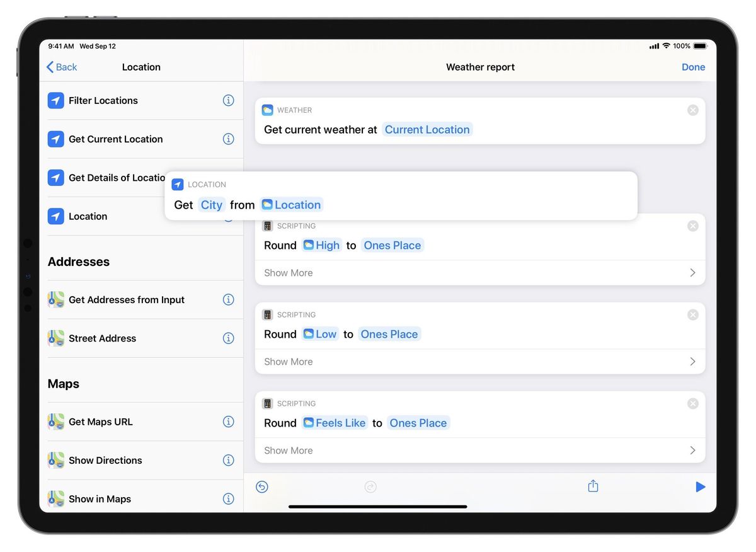Remove the Get current weather action
This screenshot has height=552, width=756.
(x=693, y=110)
